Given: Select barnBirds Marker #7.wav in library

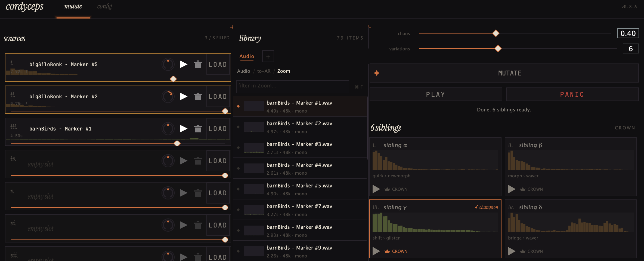Looking at the screenshot, I should (300, 210).
